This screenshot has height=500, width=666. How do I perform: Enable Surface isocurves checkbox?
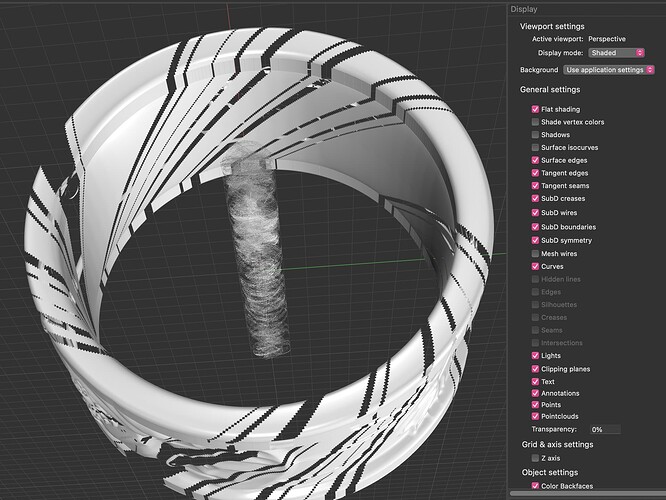[535, 147]
